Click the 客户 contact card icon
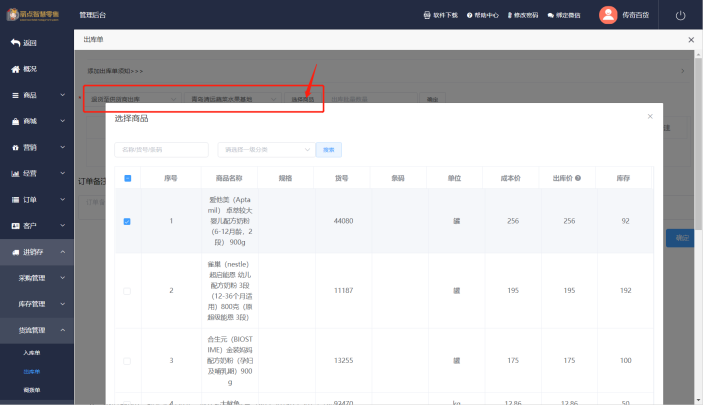The height and width of the screenshot is (406, 703). pyautogui.click(x=15, y=226)
